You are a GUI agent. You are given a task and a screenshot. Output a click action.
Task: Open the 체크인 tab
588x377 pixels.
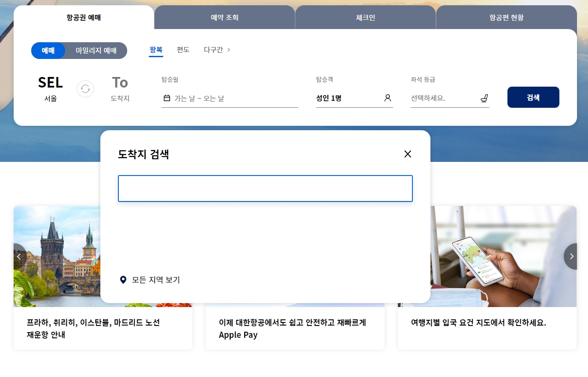[x=365, y=17]
